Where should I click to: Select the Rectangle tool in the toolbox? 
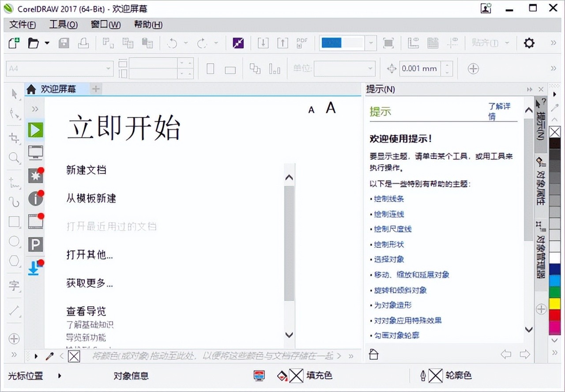click(14, 222)
